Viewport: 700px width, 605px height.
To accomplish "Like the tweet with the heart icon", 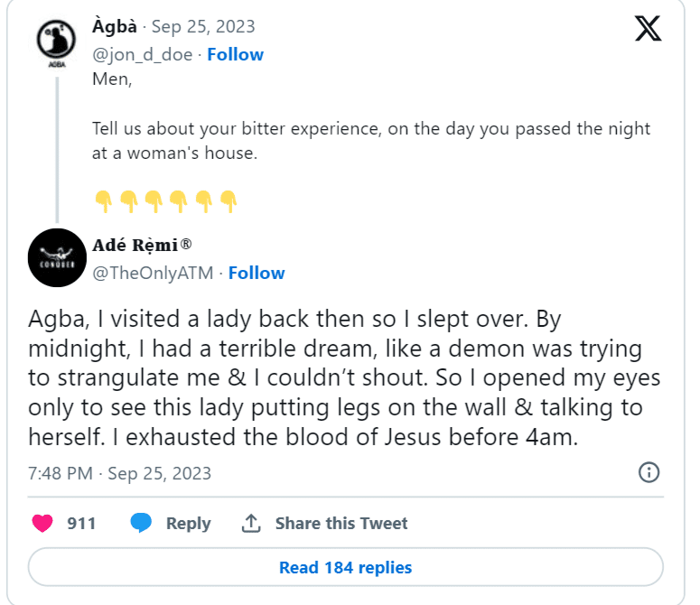I will point(42,523).
